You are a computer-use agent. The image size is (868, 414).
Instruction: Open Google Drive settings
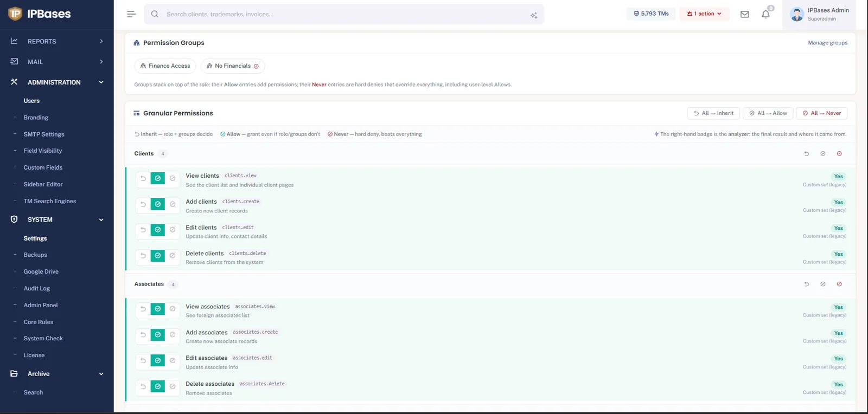point(41,271)
